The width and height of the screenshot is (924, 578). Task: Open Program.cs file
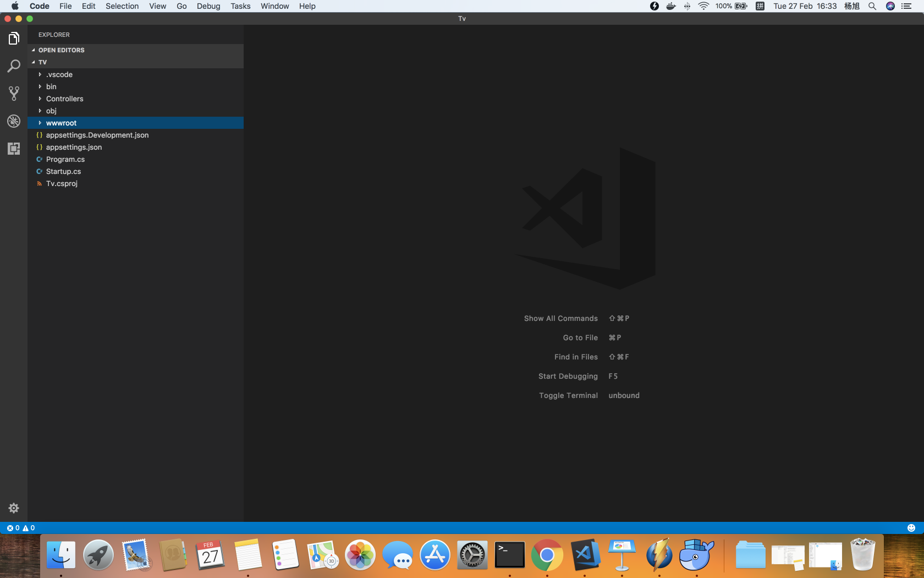pyautogui.click(x=135, y=159)
